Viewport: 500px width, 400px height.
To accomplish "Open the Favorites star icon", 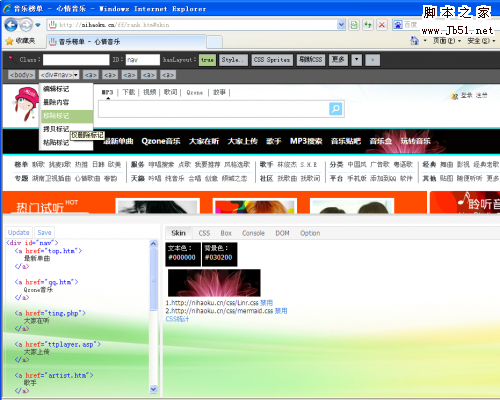I will tap(9, 41).
